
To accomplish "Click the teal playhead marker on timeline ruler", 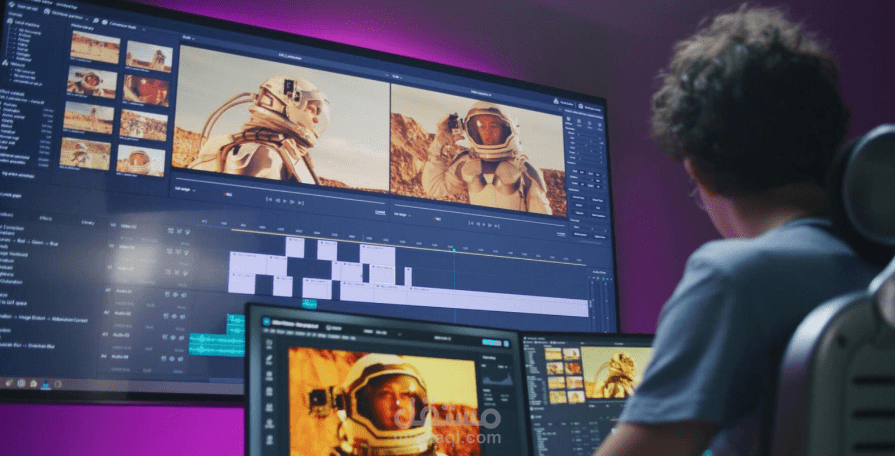I will pyautogui.click(x=454, y=249).
